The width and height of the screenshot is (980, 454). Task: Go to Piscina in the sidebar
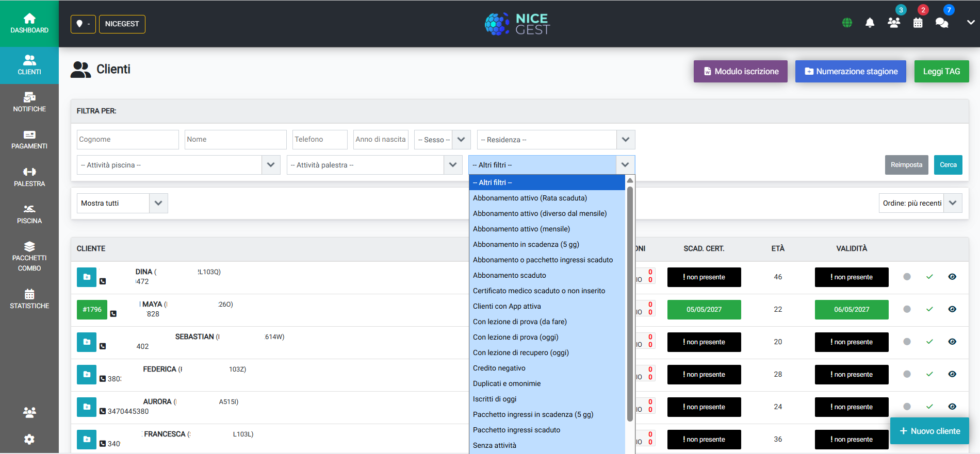29,214
